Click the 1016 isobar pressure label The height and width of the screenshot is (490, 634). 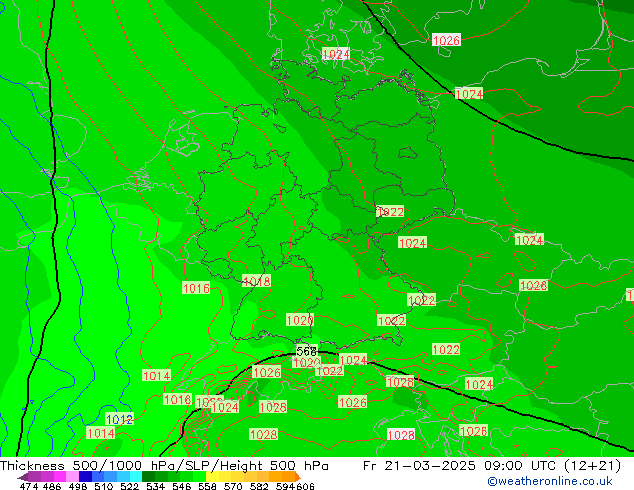coord(196,288)
